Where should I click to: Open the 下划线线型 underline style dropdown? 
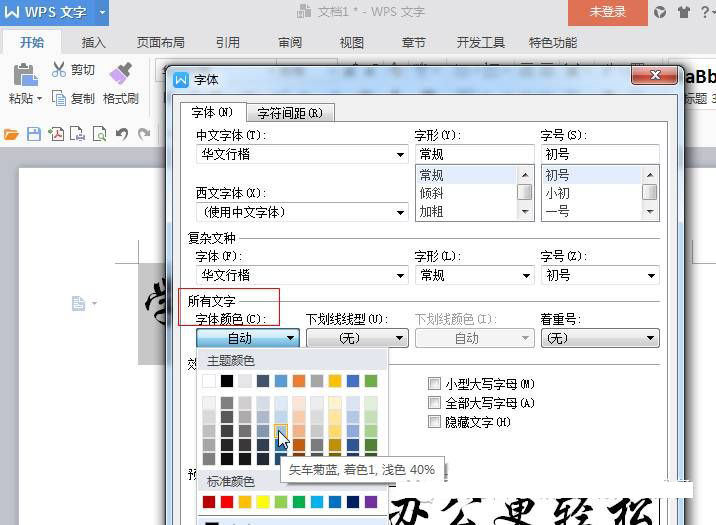400,339
